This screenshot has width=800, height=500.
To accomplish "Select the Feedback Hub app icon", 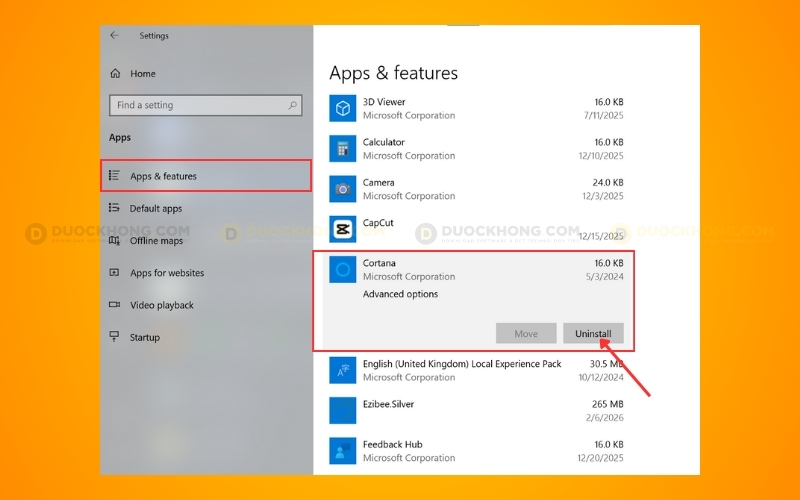I will tap(343, 451).
